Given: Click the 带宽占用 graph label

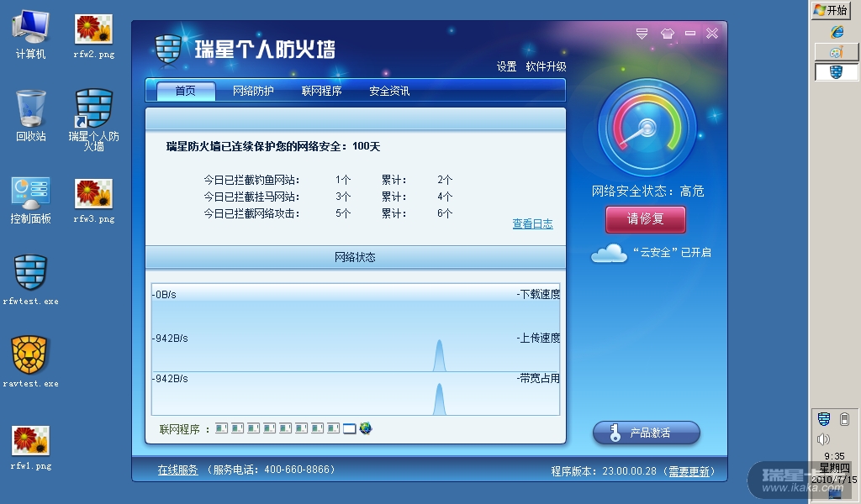Looking at the screenshot, I should (538, 378).
